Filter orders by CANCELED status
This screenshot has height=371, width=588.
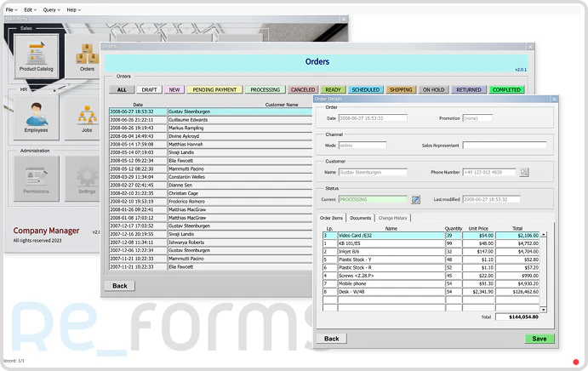coord(303,89)
